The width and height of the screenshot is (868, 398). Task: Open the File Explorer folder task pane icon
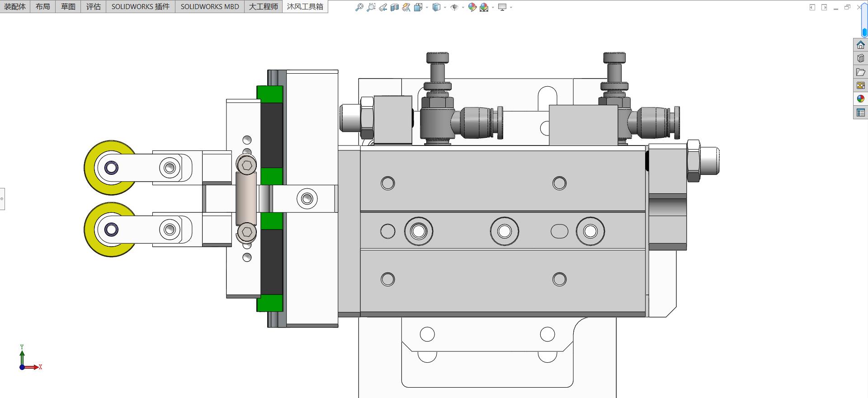click(861, 72)
